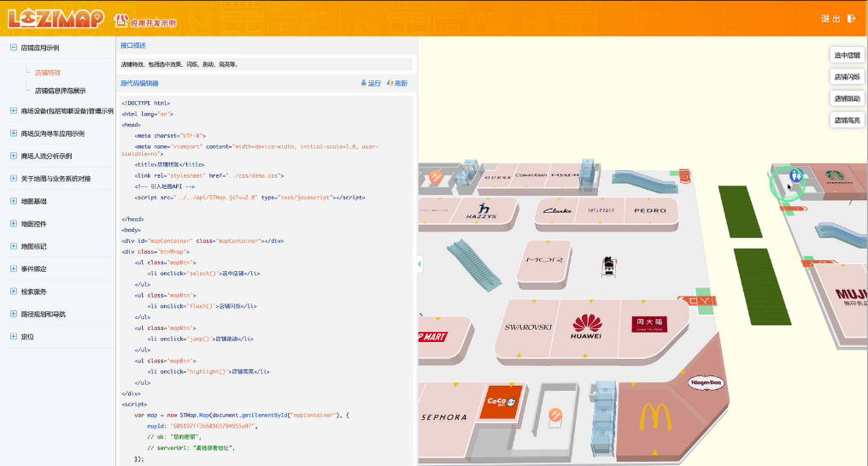Click the onclick='highlight()' code line
Image resolution: width=868 pixels, height=466 pixels.
(x=208, y=372)
